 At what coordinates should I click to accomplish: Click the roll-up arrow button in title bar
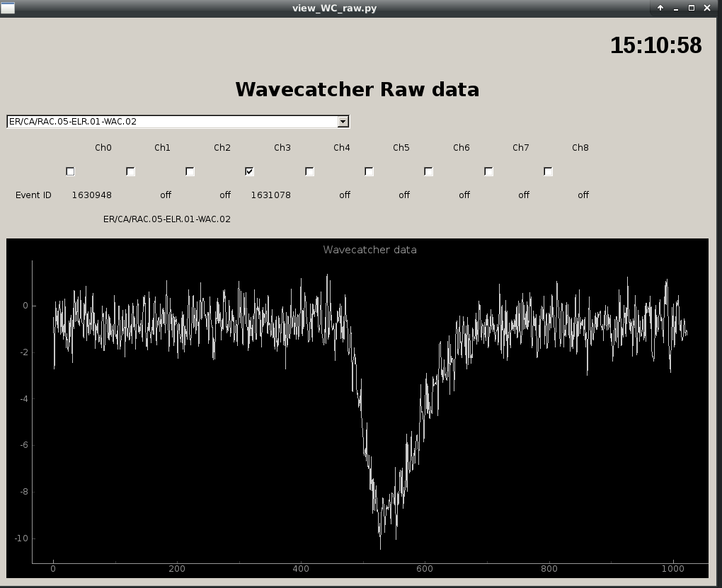tap(660, 8)
